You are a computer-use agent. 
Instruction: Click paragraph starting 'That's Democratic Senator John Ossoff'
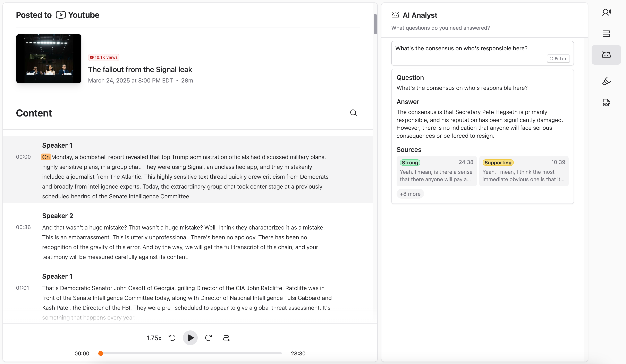tap(187, 303)
